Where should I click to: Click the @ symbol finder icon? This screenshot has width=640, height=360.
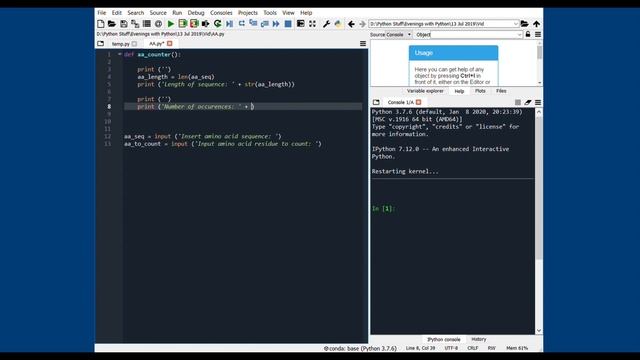click(158, 24)
